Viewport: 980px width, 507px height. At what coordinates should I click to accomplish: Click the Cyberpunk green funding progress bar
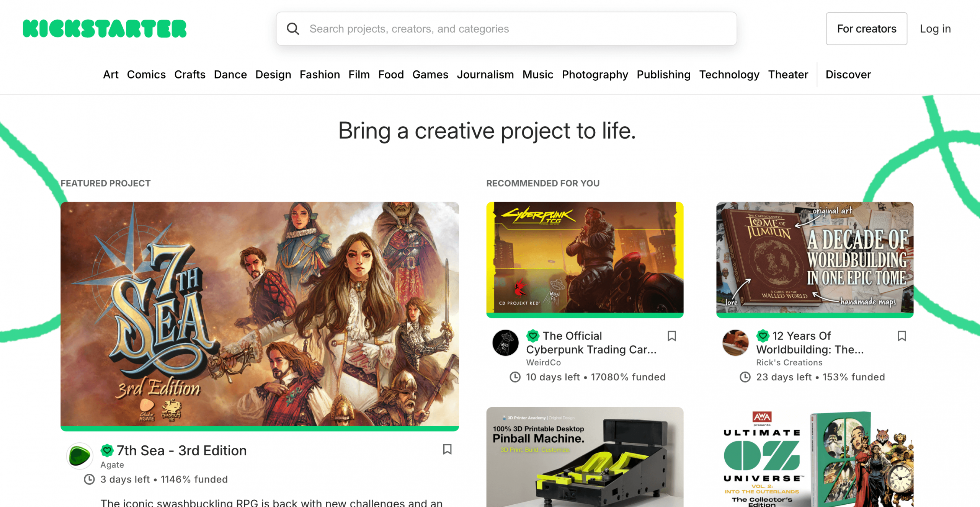coord(585,315)
